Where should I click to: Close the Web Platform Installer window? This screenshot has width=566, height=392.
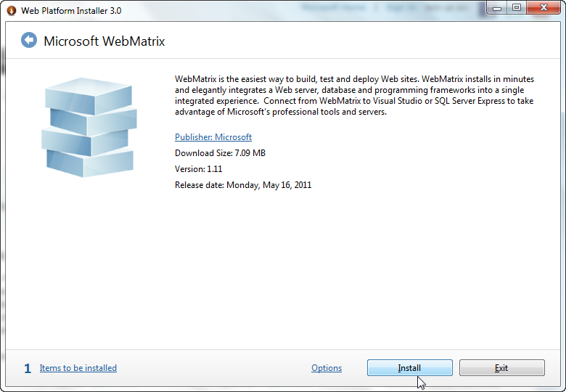click(x=544, y=8)
